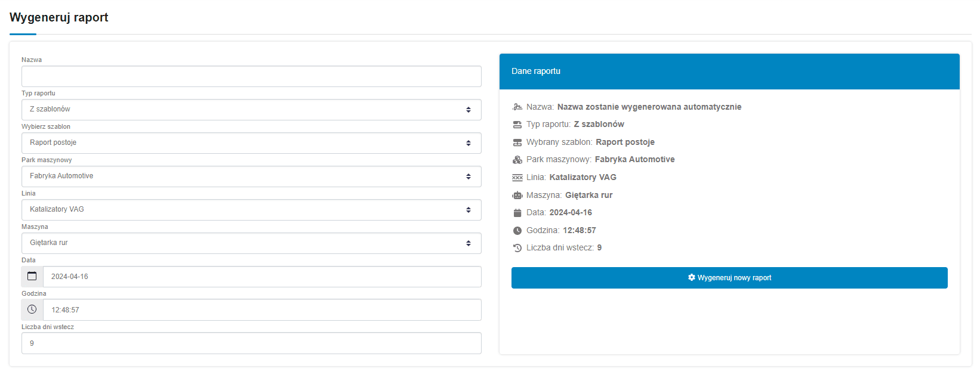This screenshot has width=980, height=378.
Task: Click the factory icon next to Park maszynowy
Action: click(x=517, y=160)
